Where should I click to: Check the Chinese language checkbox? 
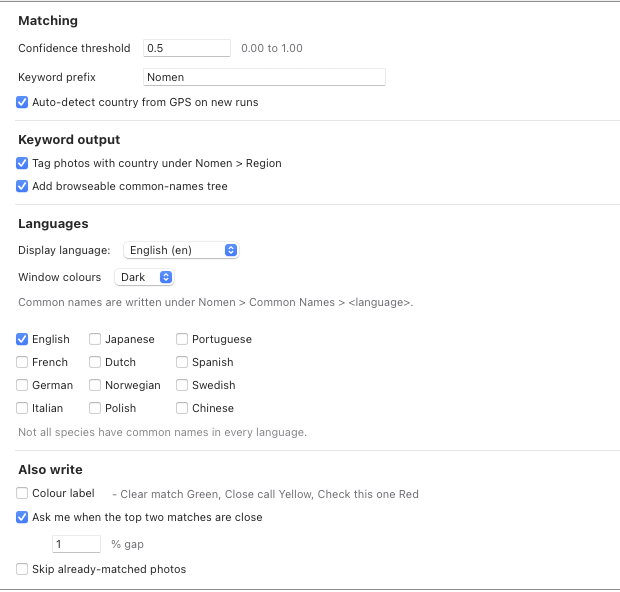[182, 408]
